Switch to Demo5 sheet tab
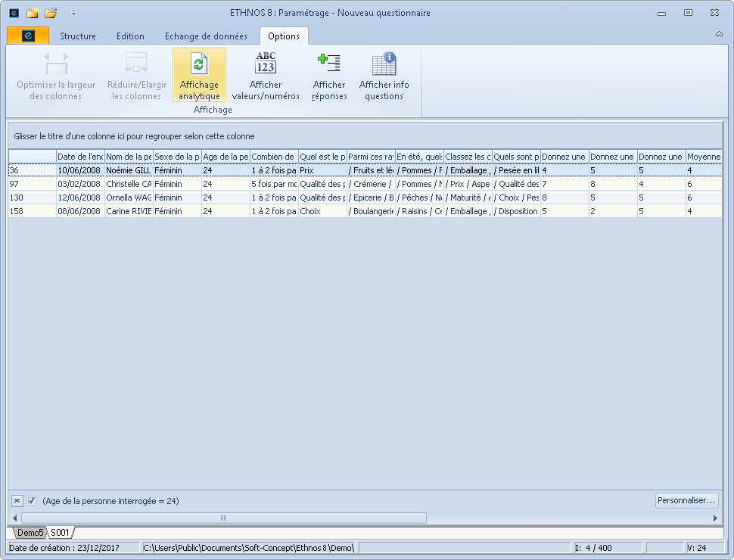 pos(30,532)
